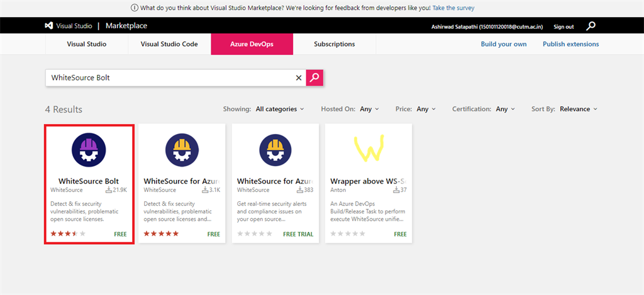Image resolution: width=644 pixels, height=295 pixels.
Task: Click the download icon beside 37
Action: (x=396, y=190)
